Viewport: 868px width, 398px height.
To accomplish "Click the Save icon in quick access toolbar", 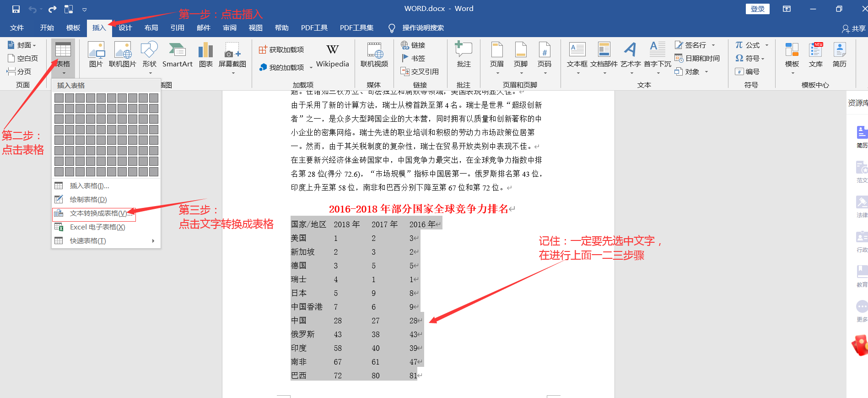I will pos(16,9).
